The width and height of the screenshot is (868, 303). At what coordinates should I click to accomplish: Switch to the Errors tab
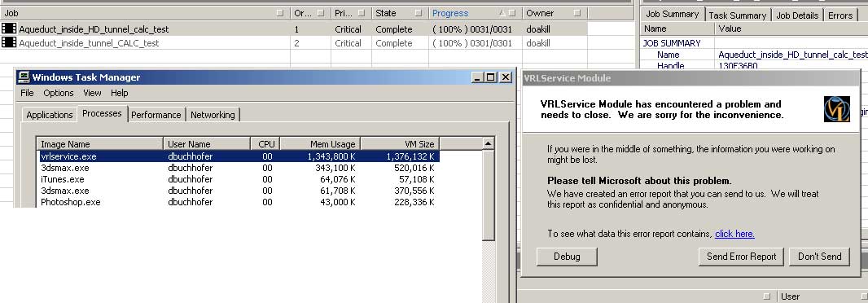tap(840, 15)
